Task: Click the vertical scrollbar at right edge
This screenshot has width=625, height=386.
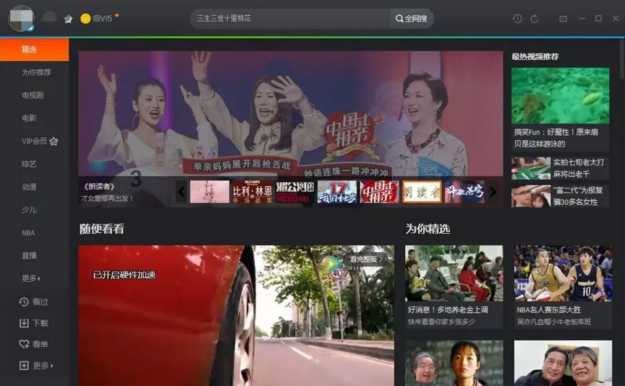Action: click(622, 60)
